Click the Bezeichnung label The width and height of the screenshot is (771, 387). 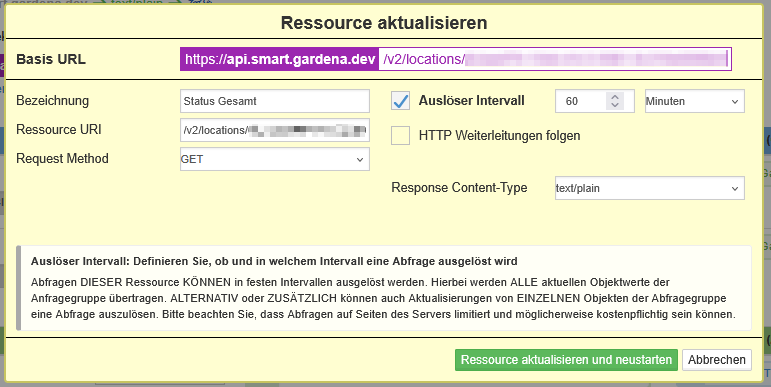pos(53,101)
